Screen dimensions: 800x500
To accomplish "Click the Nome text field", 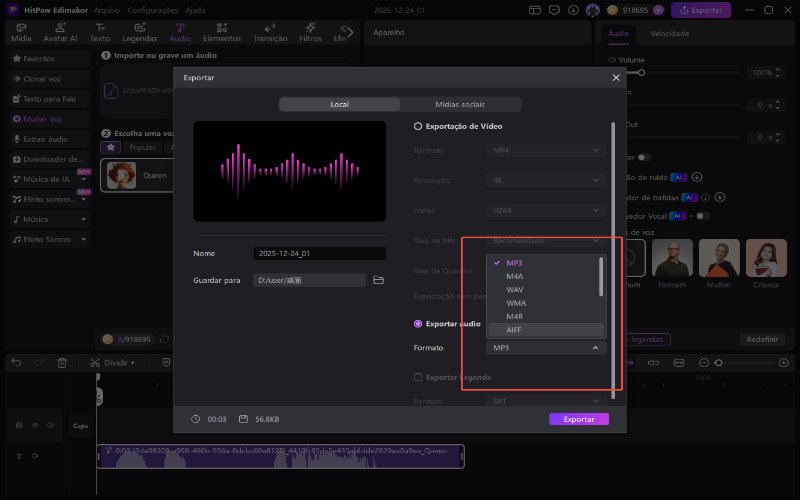I will point(318,254).
